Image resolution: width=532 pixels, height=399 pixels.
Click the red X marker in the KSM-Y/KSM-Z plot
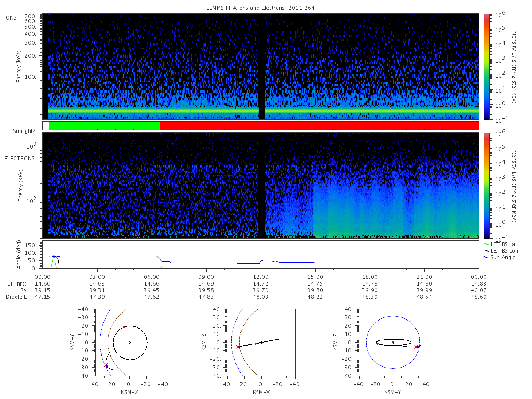pyautogui.click(x=416, y=347)
